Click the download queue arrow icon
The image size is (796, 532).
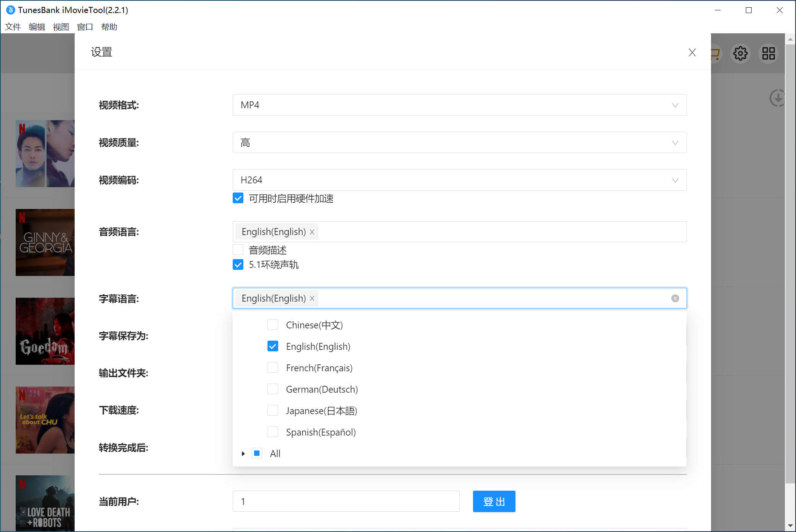[777, 98]
